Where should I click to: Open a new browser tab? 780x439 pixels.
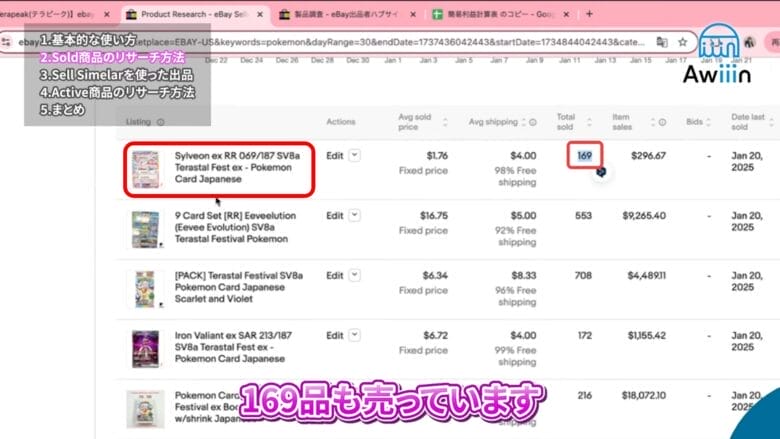coord(589,14)
